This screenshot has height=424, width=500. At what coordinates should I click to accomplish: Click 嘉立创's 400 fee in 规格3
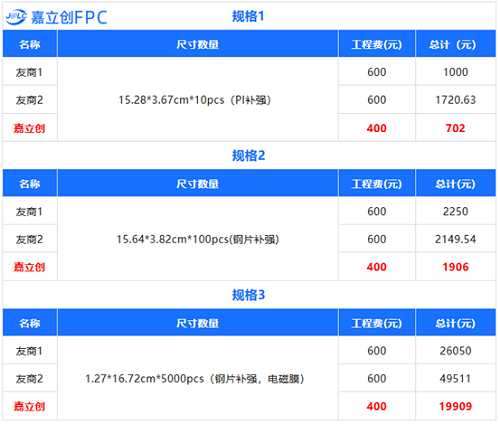(377, 406)
